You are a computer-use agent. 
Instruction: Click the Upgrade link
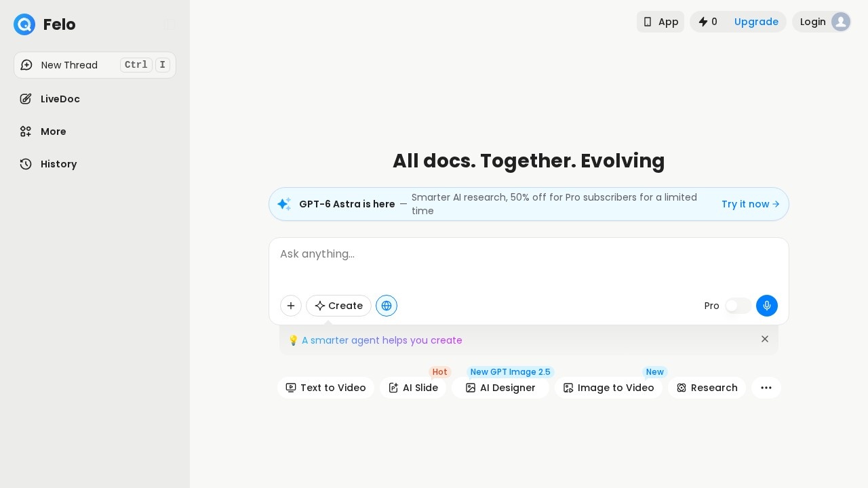pos(756,22)
